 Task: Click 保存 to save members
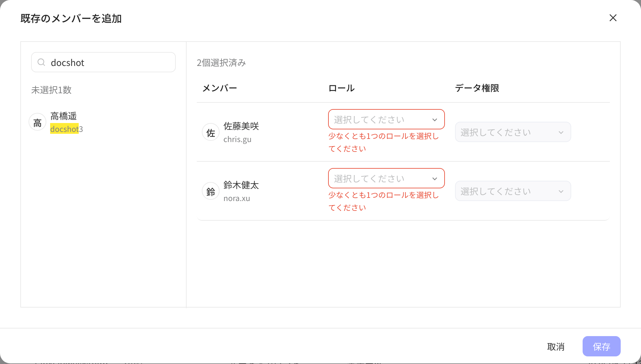(x=601, y=346)
